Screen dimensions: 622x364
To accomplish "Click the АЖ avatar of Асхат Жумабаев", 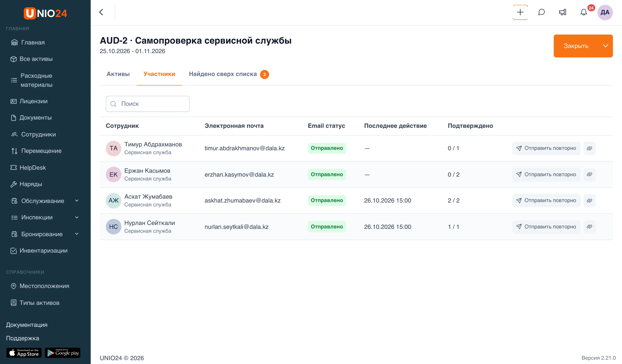I will (x=113, y=200).
